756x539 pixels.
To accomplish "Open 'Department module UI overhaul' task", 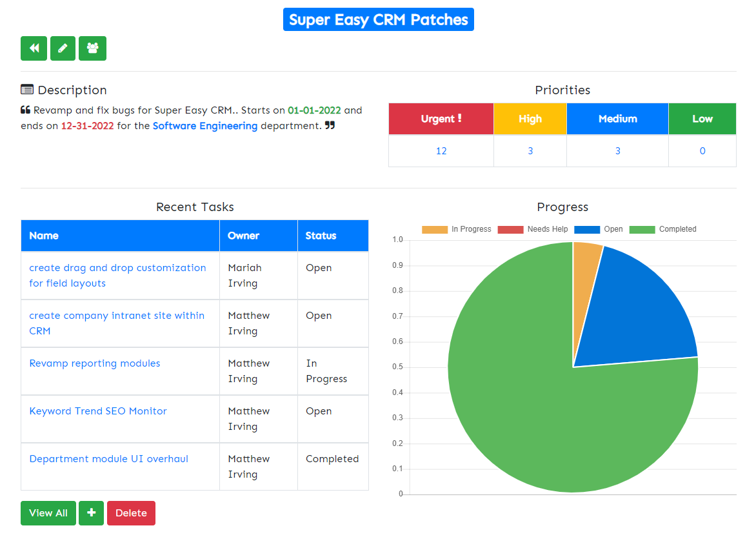I will point(108,459).
